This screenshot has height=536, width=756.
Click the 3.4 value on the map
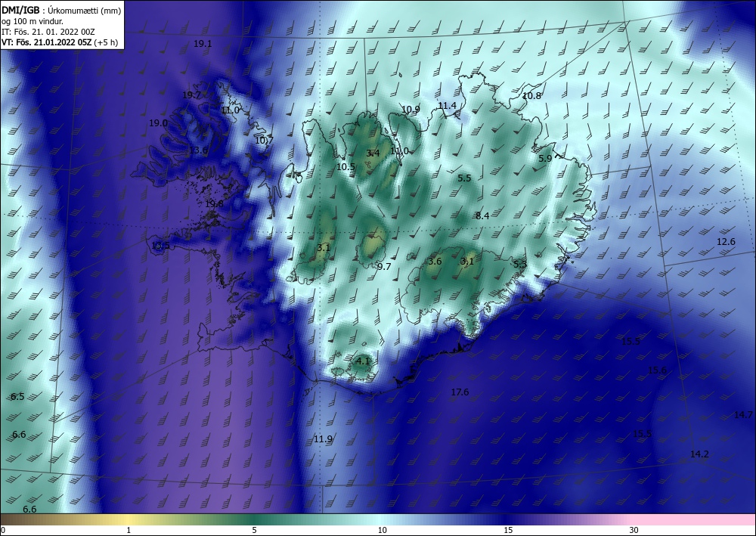373,153
